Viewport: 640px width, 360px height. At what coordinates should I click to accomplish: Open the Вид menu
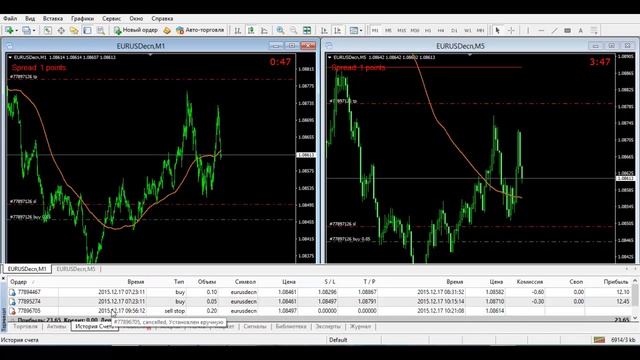click(30, 18)
